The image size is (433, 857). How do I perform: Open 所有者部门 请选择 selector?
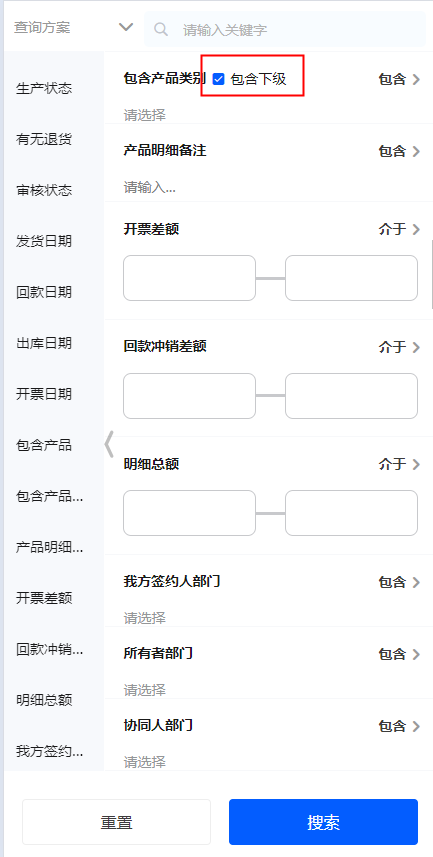click(x=144, y=689)
